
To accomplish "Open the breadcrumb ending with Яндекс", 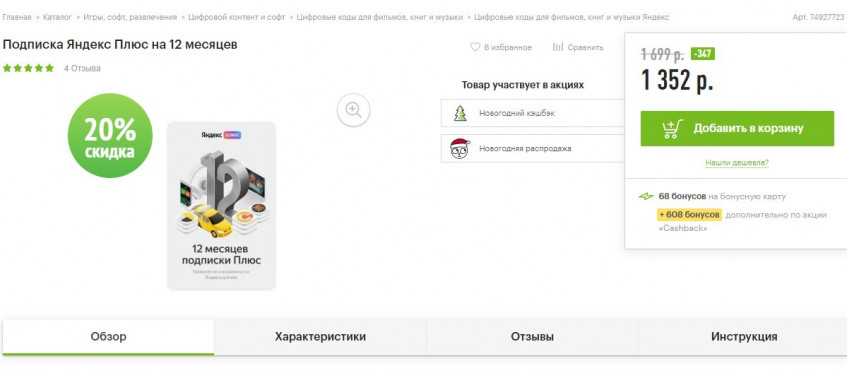I will pos(572,17).
